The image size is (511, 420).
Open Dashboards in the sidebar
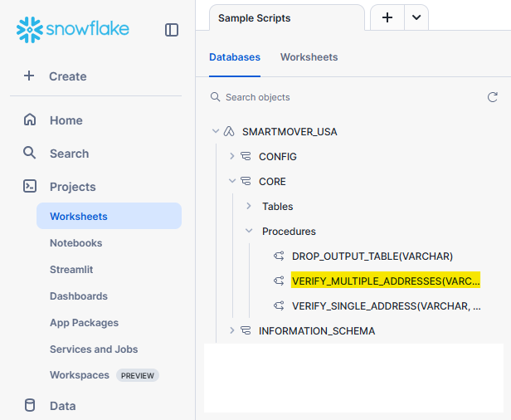[x=79, y=296]
